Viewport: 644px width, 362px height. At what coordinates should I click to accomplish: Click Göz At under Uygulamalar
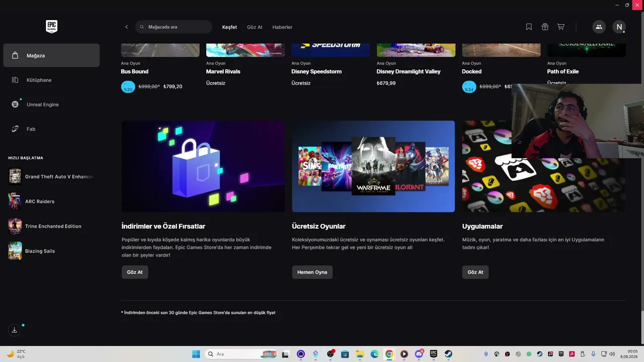[x=475, y=272]
